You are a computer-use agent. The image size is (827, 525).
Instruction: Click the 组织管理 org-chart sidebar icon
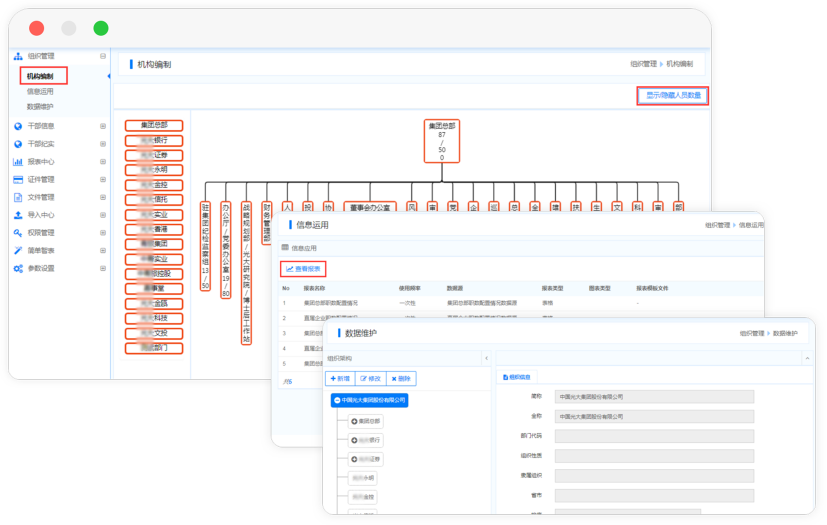(18, 57)
